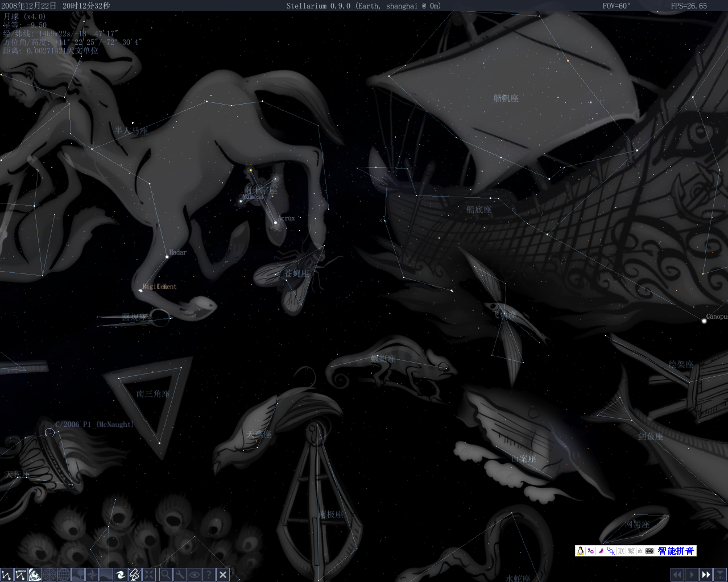Select the star Rigil Kent
The image size is (728, 582).
pos(140,290)
